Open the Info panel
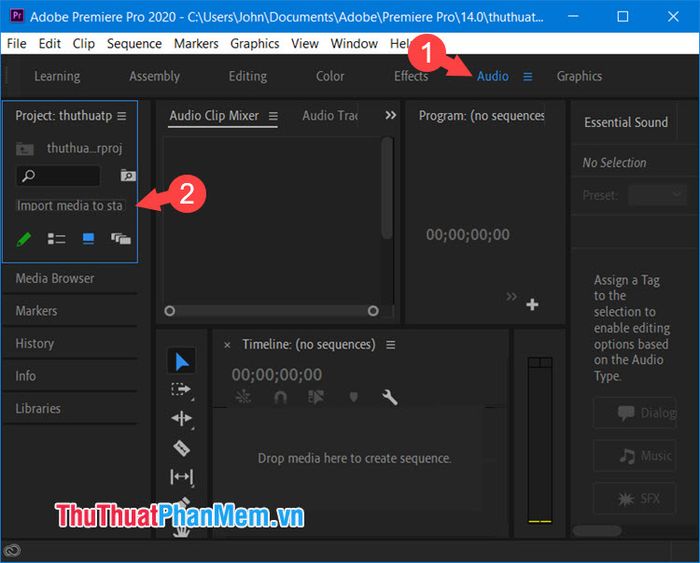The width and height of the screenshot is (700, 563). pyautogui.click(x=25, y=376)
